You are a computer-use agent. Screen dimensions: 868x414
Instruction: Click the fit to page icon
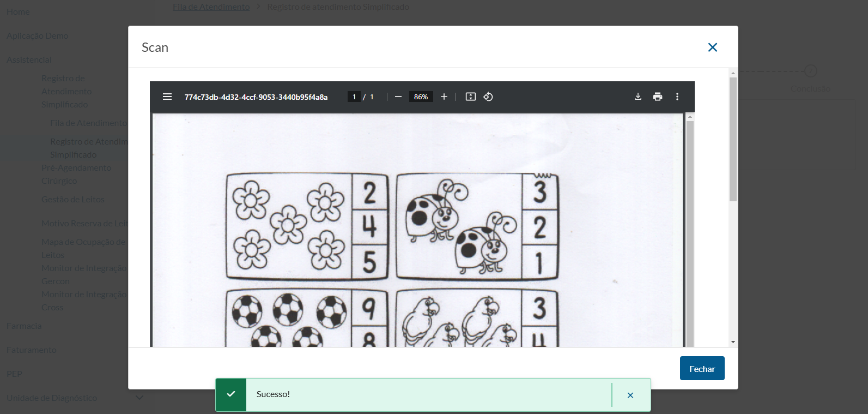click(x=471, y=97)
